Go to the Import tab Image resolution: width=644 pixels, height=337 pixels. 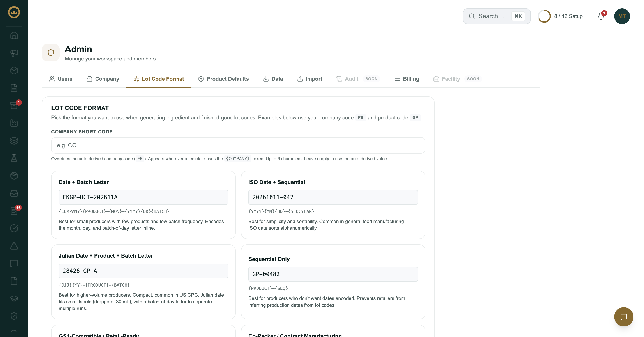(310, 79)
